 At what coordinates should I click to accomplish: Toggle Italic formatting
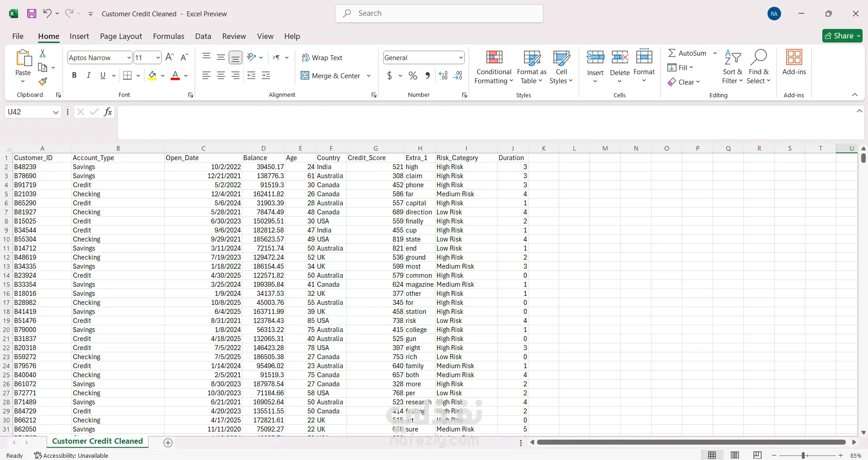tap(89, 76)
